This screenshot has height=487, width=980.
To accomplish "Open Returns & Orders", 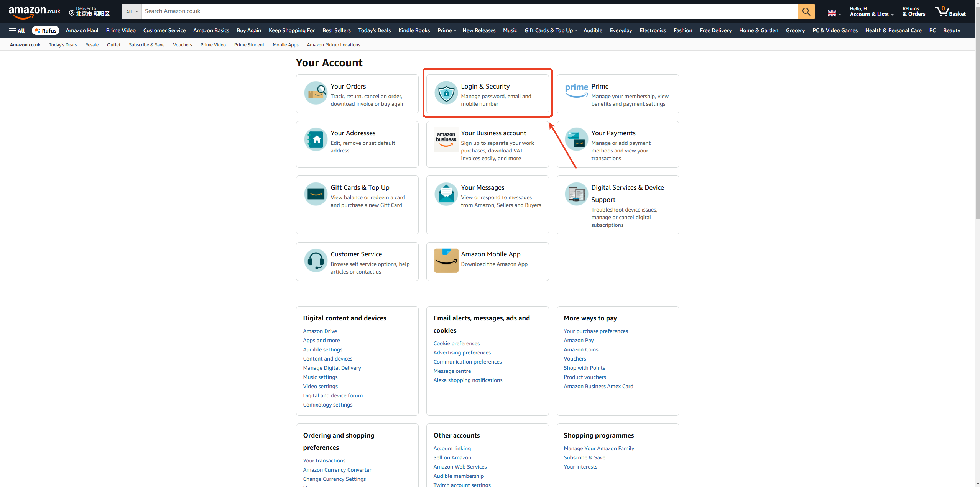I will tap(914, 11).
